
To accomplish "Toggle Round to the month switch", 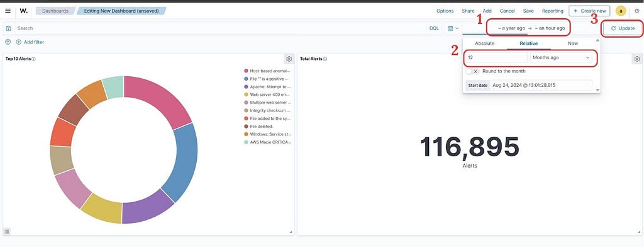I will click(x=472, y=71).
